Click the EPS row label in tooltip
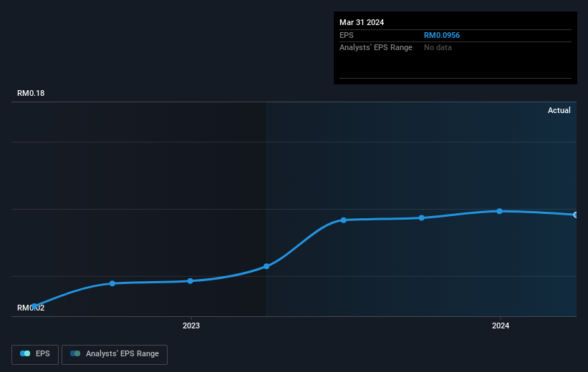The image size is (588, 372). pos(347,35)
